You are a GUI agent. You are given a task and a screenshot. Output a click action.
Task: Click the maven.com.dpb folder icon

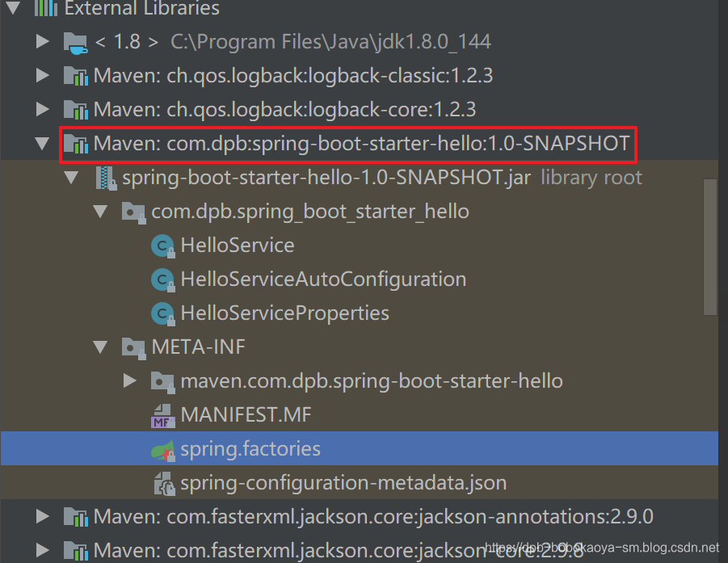163,382
